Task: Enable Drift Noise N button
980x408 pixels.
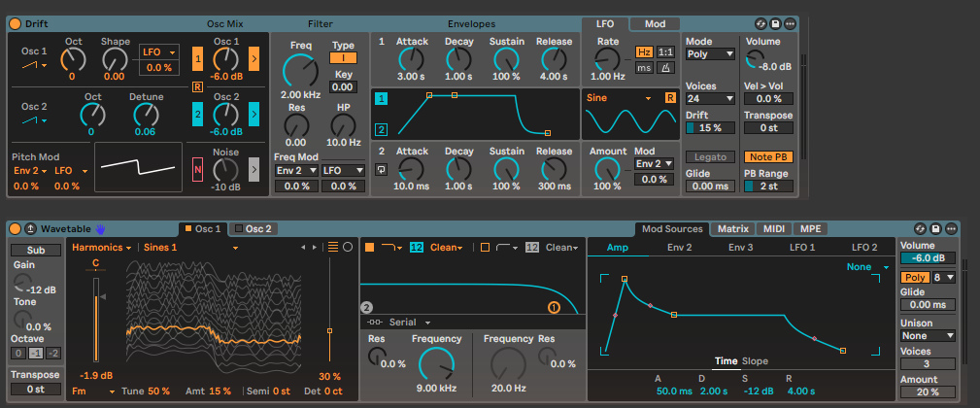Action: click(x=197, y=169)
